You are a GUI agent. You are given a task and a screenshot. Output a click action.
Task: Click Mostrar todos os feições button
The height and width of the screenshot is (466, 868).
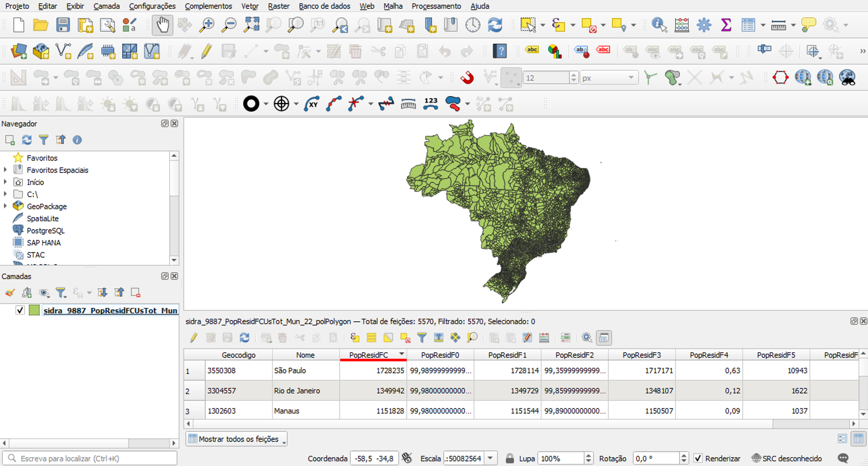[237, 439]
